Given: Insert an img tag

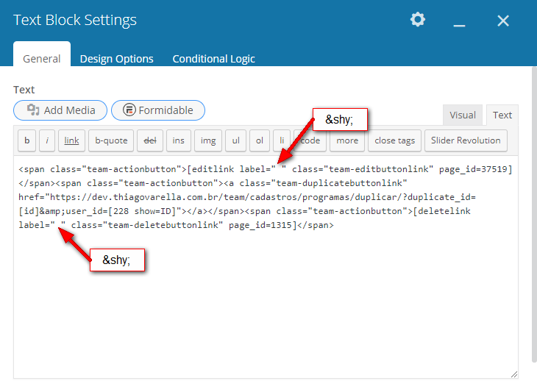Looking at the screenshot, I should point(208,140).
